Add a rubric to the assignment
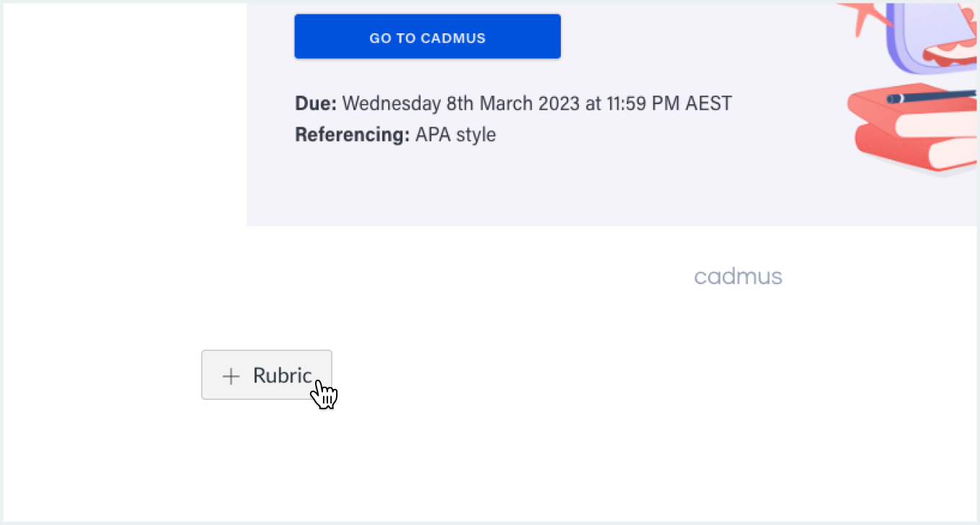 267,375
